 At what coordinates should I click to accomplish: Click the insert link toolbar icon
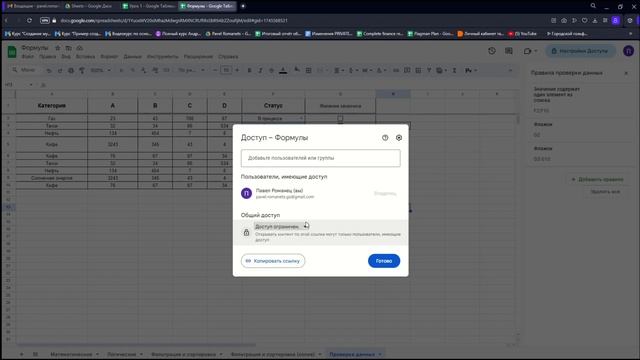click(396, 71)
